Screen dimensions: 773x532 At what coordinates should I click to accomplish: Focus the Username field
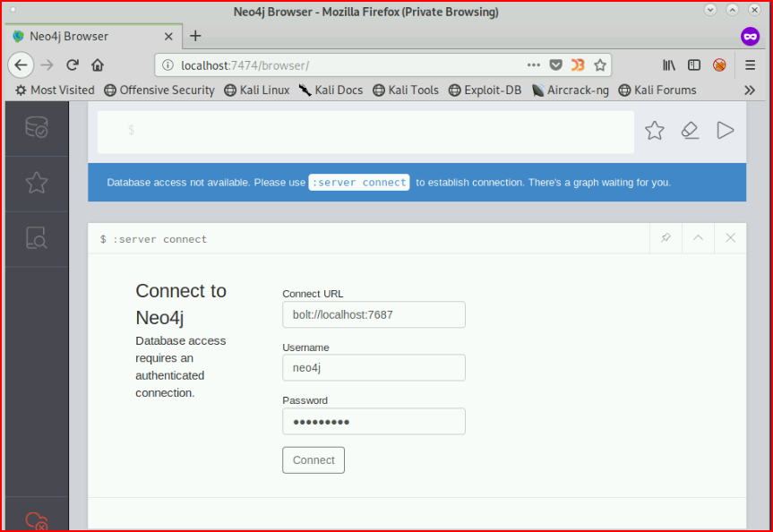[374, 368]
